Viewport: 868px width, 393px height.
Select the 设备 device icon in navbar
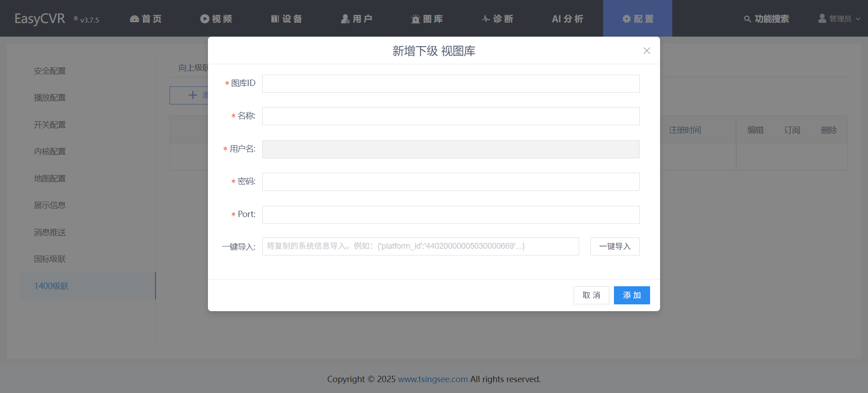pos(275,19)
